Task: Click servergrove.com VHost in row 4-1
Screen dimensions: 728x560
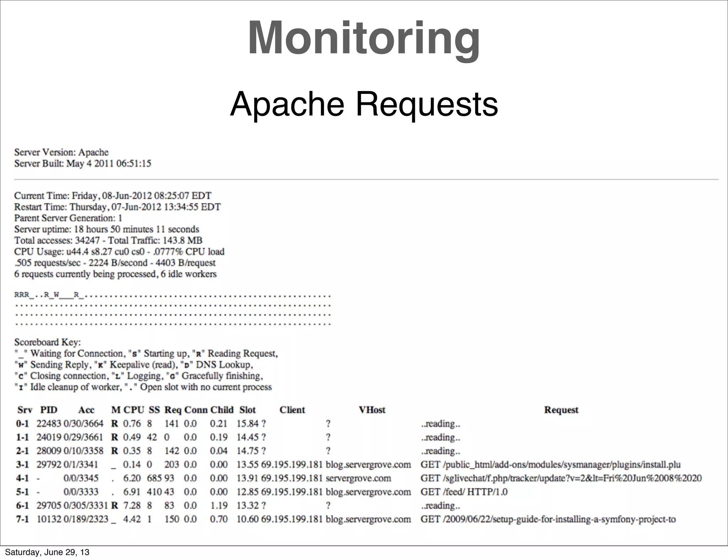Action: point(358,478)
